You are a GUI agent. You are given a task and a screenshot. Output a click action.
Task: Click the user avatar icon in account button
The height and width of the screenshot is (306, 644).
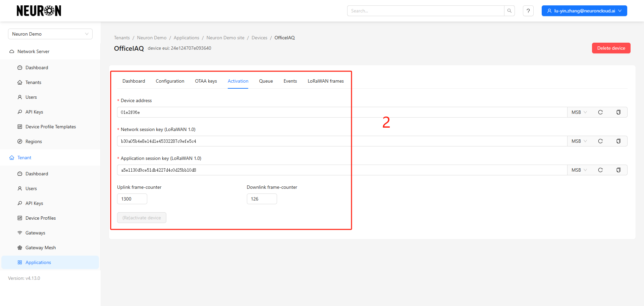tap(549, 11)
